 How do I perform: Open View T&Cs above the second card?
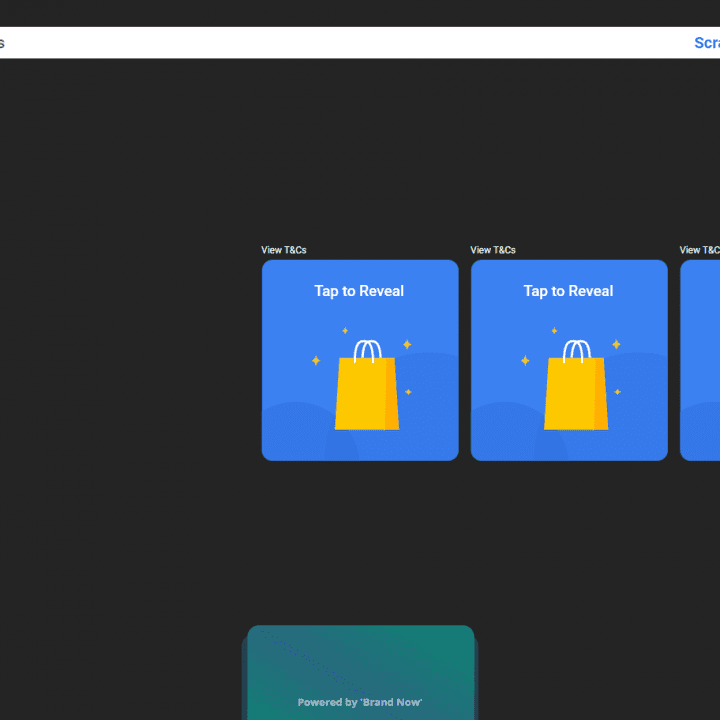tap(493, 250)
